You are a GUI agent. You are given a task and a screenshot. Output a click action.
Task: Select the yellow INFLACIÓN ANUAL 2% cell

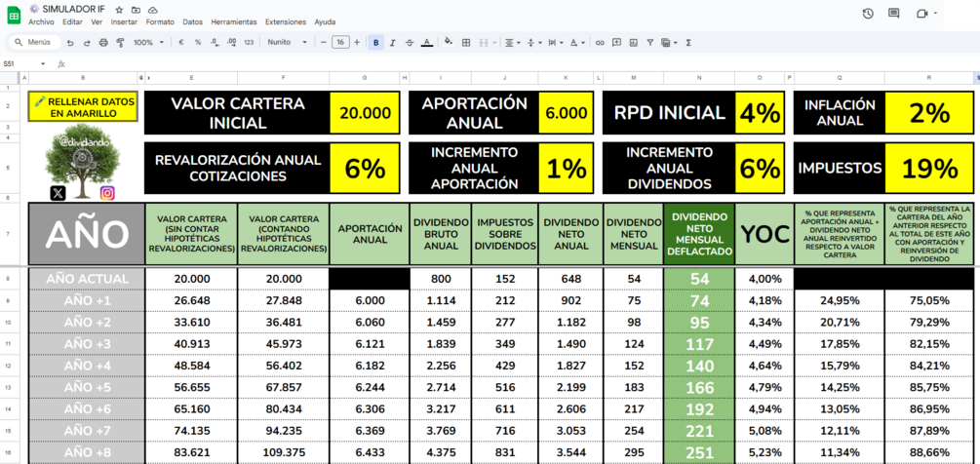point(928,113)
